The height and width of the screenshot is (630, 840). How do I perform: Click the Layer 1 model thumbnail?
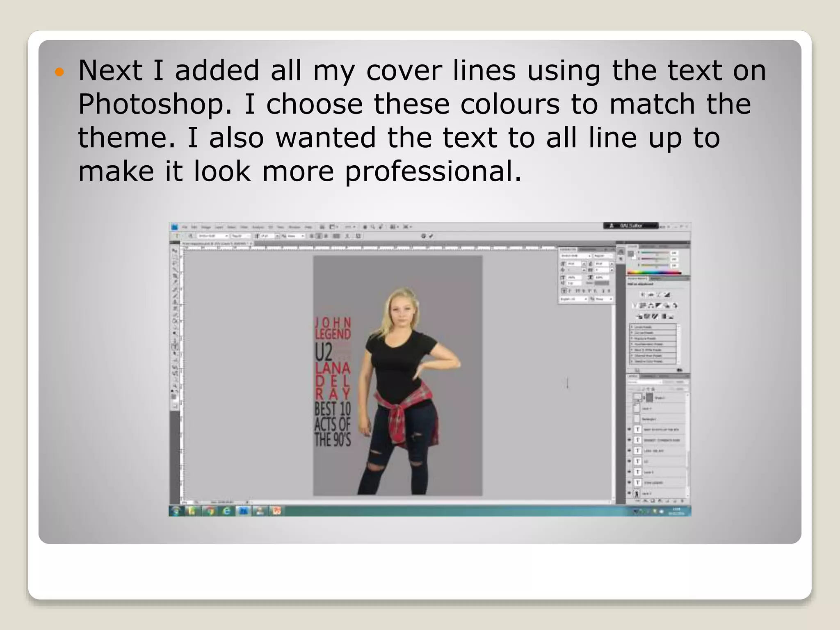(637, 493)
